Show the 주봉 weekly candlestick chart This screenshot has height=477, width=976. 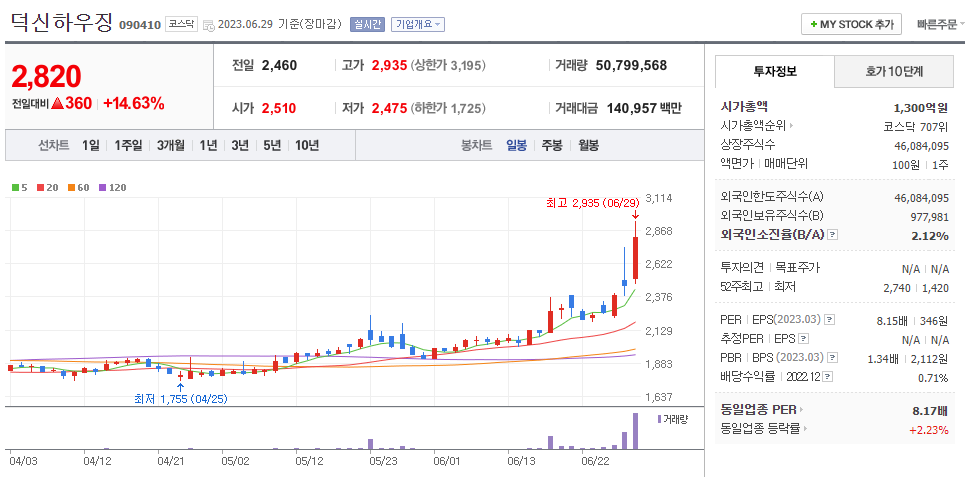pos(551,145)
